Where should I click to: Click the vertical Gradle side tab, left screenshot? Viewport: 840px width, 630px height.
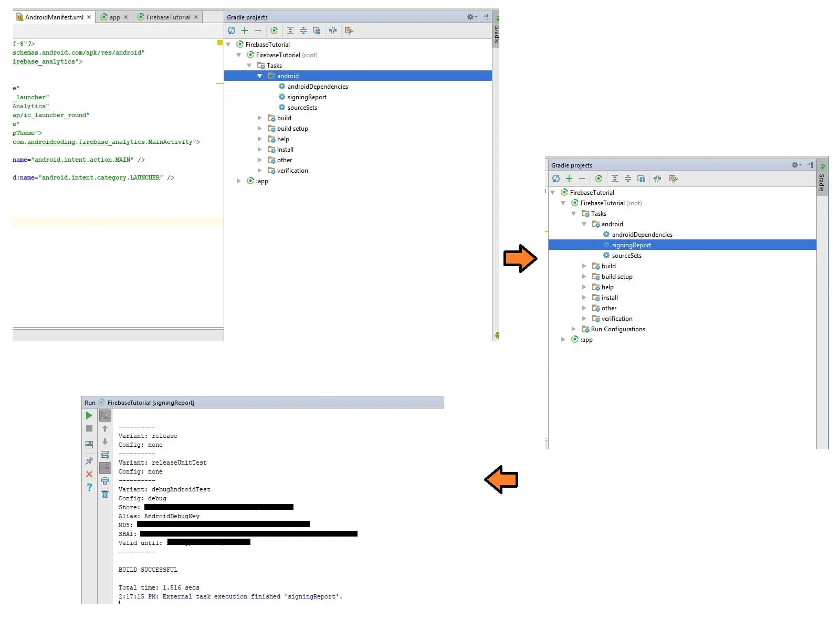click(496, 30)
